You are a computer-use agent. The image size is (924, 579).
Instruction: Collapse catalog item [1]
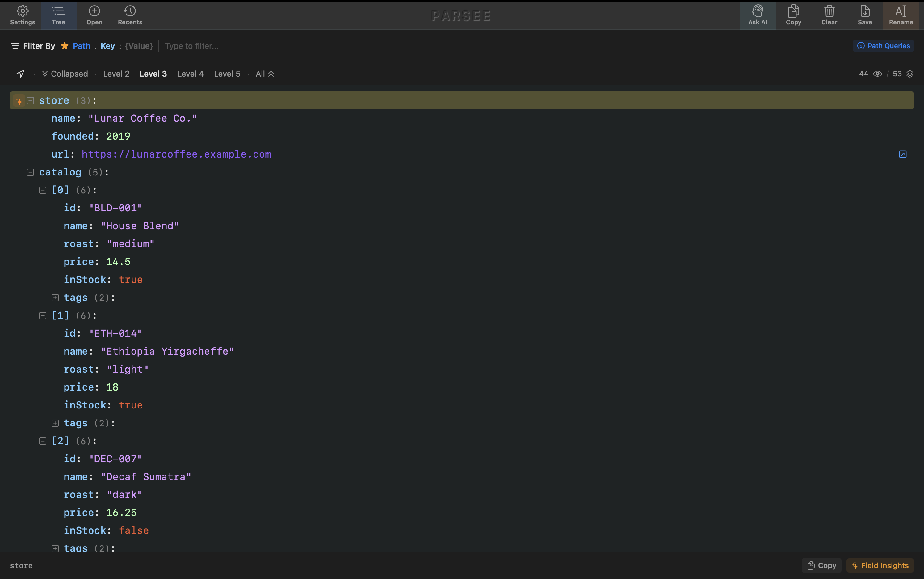click(x=43, y=315)
